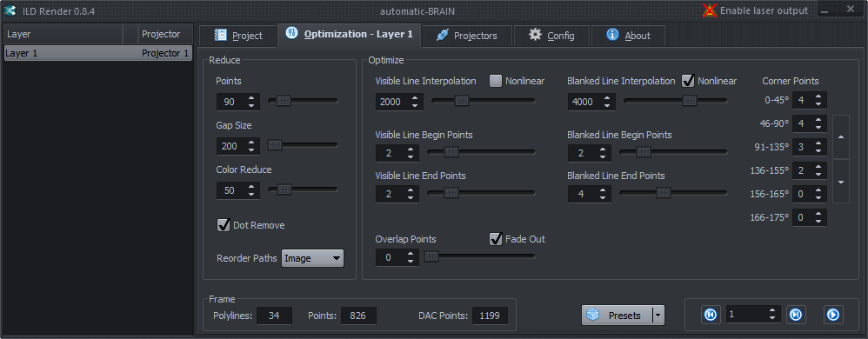This screenshot has height=339, width=868.
Task: Uncheck the Fade Out checkbox
Action: point(496,239)
